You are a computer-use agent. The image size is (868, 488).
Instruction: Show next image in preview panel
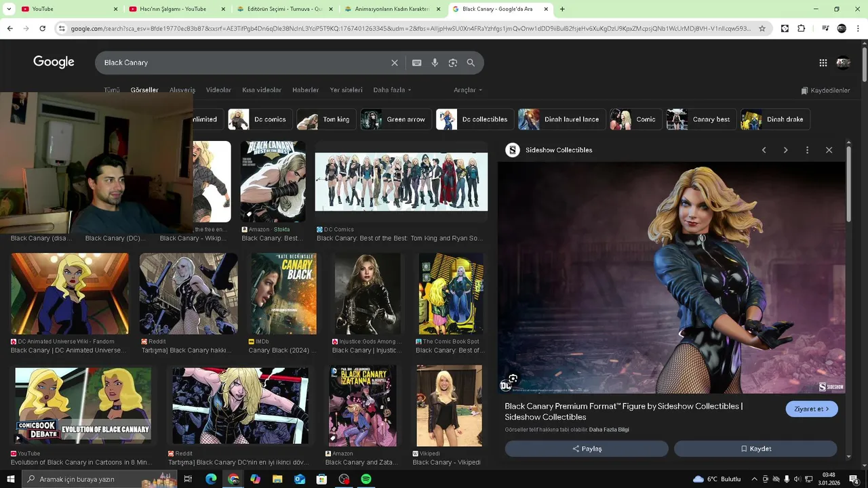786,150
